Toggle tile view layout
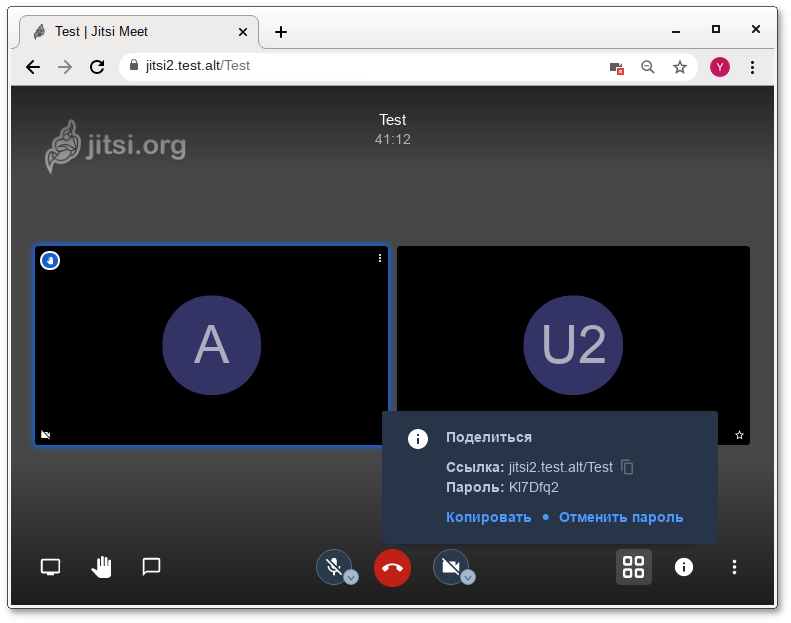The image size is (791, 623). tap(634, 567)
